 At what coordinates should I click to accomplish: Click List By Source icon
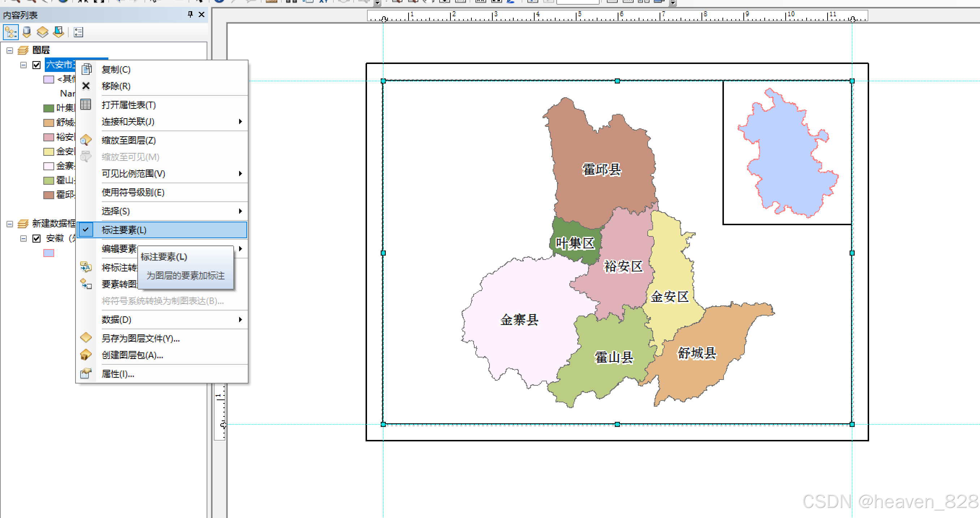tap(27, 32)
